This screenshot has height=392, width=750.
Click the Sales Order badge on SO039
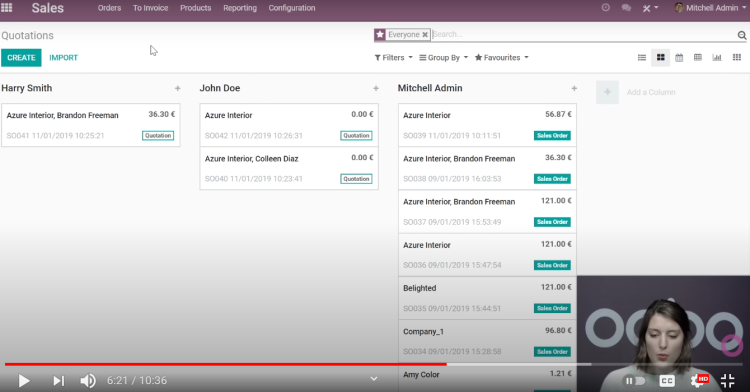click(552, 136)
